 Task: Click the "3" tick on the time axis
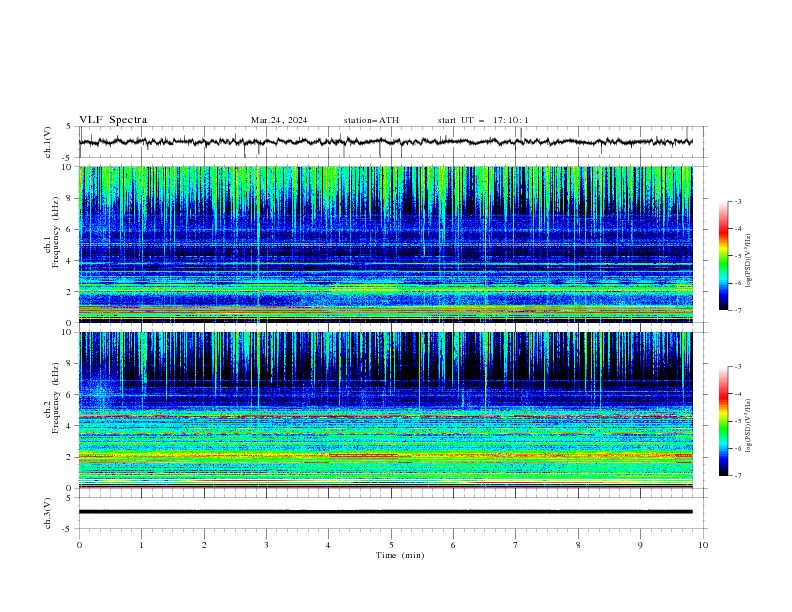pyautogui.click(x=266, y=545)
